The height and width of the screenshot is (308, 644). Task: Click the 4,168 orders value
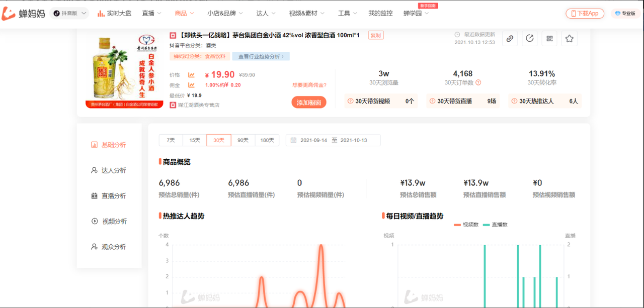coord(463,73)
